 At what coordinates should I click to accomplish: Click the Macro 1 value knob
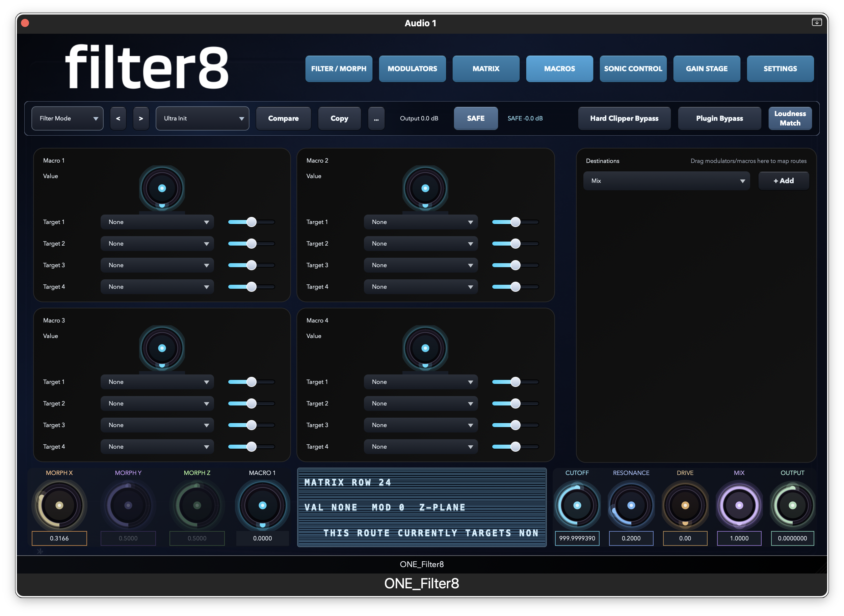click(162, 188)
